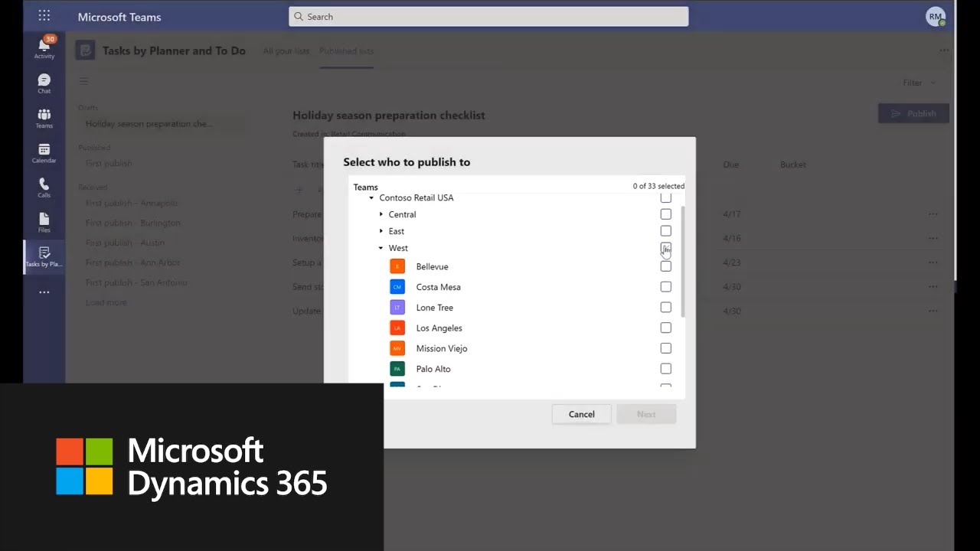Screen dimensions: 980x551
Task: Collapse the Contoso Retail USA node
Action: click(371, 197)
